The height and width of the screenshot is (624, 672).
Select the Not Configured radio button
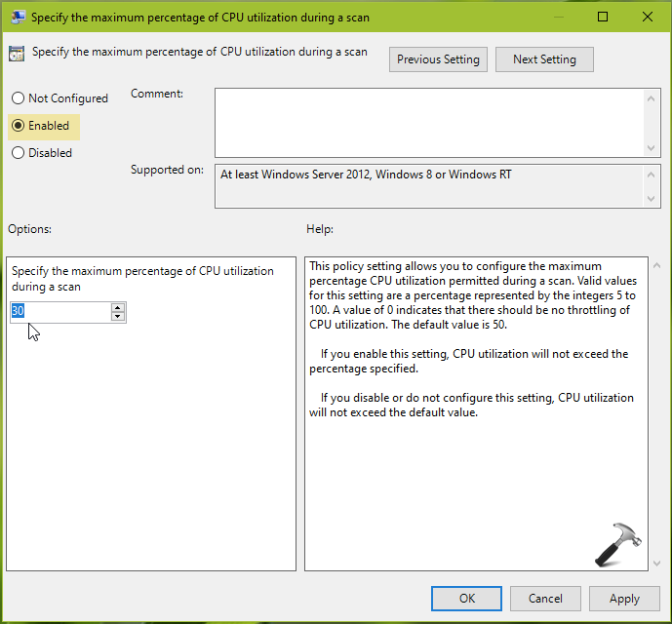[18, 98]
